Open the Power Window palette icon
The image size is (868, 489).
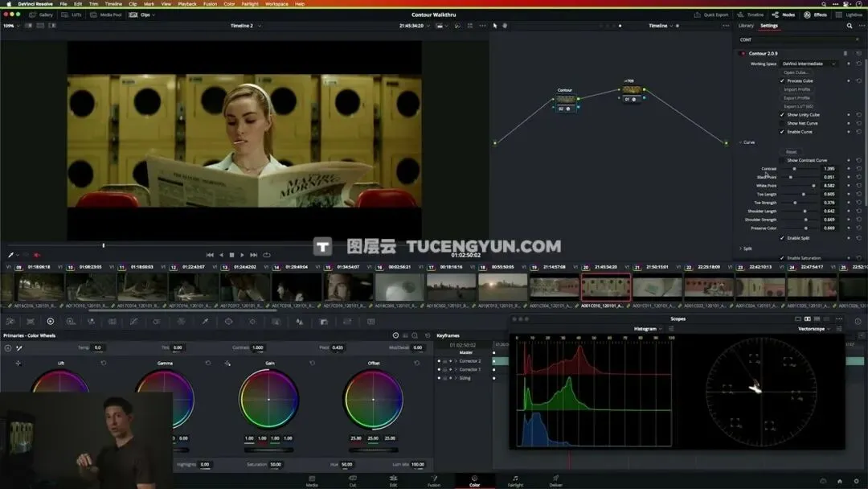click(x=228, y=321)
